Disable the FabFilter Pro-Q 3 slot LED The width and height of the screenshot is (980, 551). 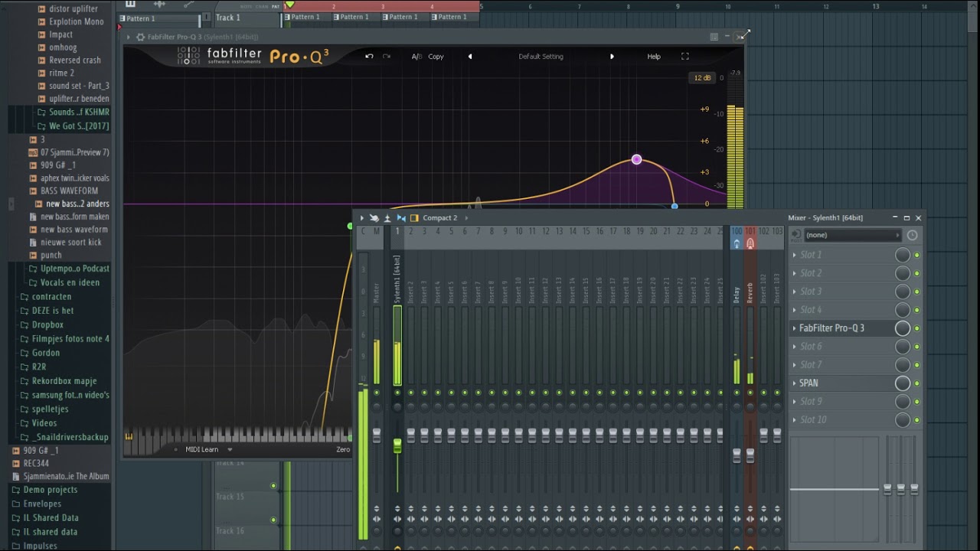[916, 328]
